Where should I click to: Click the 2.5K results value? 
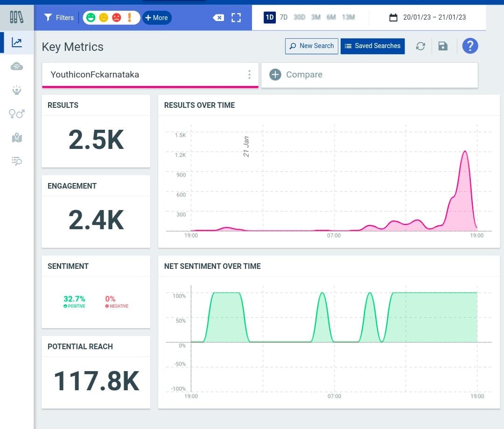(96, 140)
